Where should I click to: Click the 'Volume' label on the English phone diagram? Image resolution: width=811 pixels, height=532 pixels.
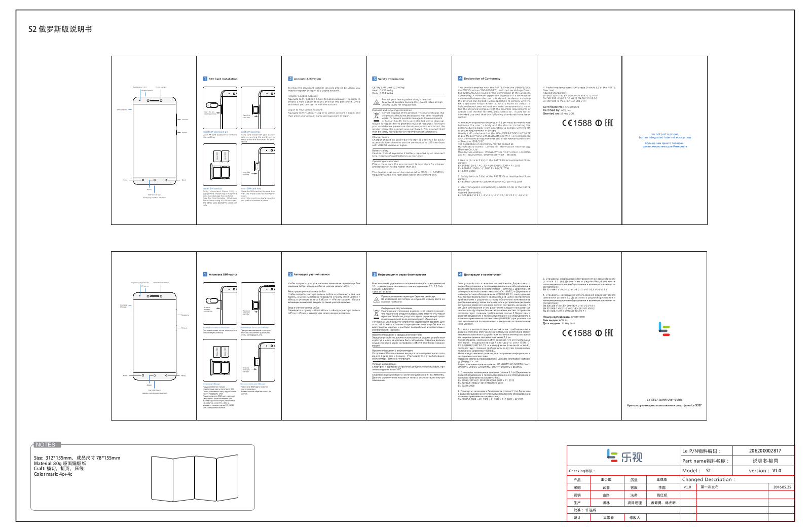pos(185,120)
